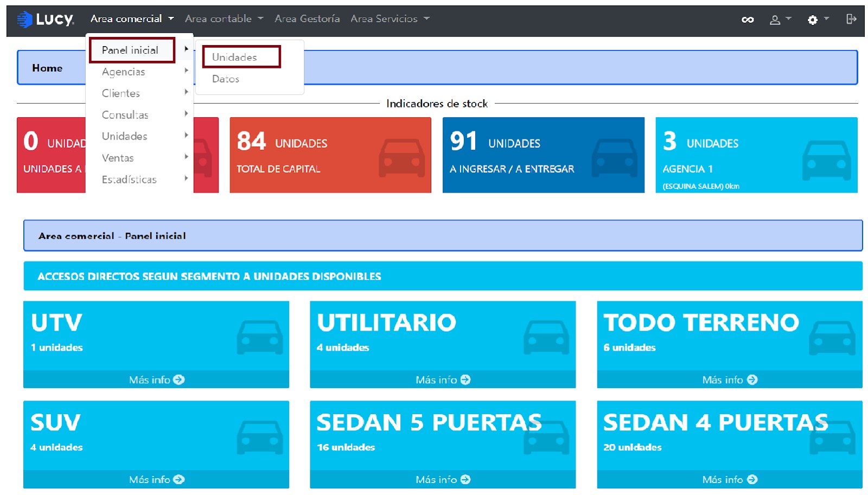Click Más info on Sedan 5 Puertas card

(443, 480)
